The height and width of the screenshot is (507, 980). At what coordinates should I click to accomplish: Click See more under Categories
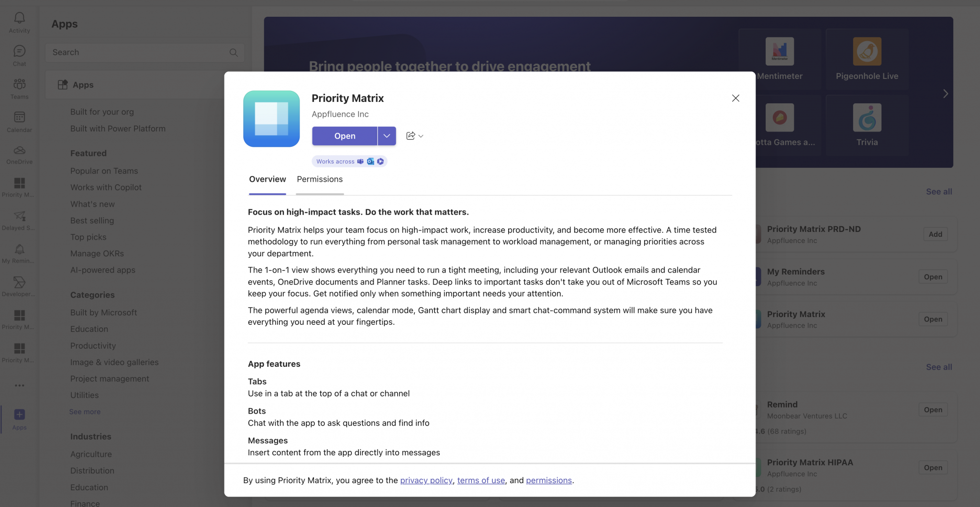point(85,411)
